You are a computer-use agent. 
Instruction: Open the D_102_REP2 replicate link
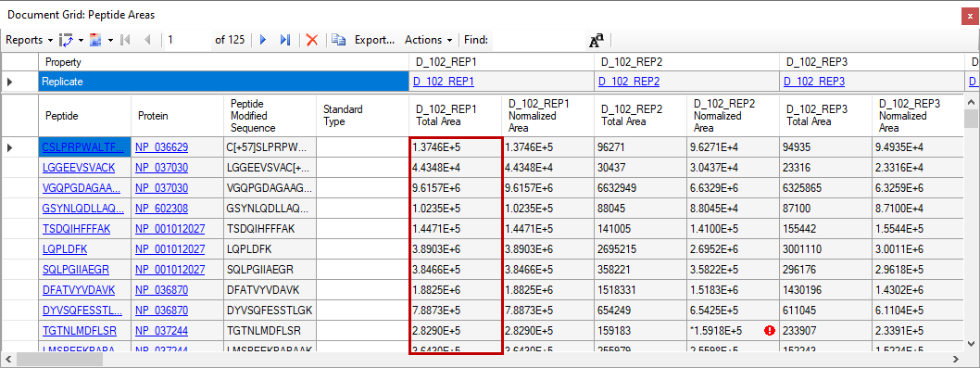click(629, 82)
